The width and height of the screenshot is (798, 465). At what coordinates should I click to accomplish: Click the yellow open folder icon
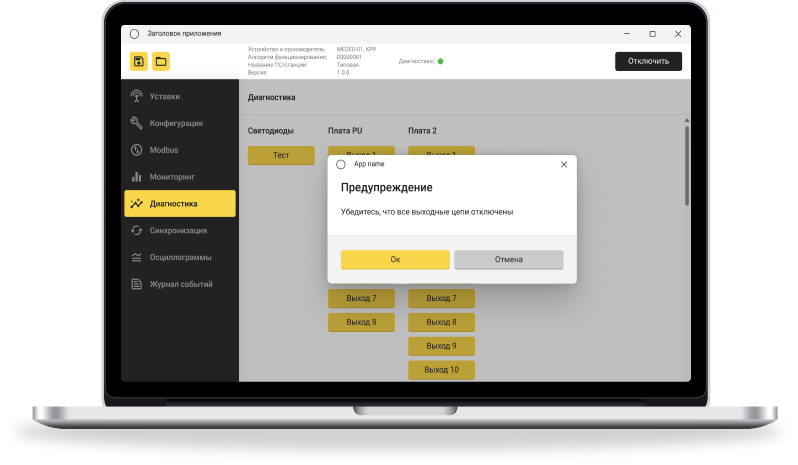click(160, 62)
